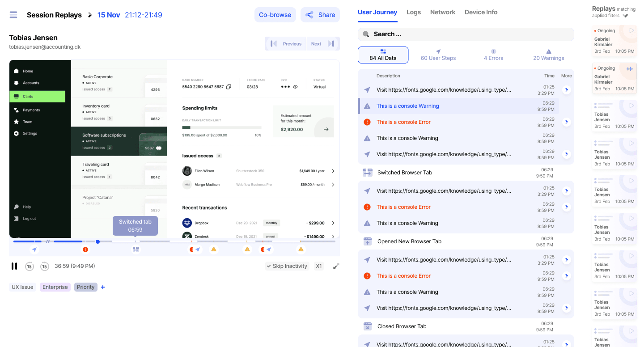Open the X1 playback speed selector
The height and width of the screenshot is (347, 644).
pyautogui.click(x=319, y=266)
